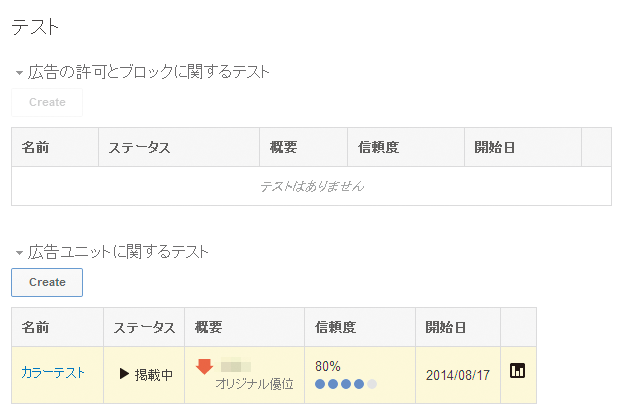Click the 信頼度 header in upper table
626x417 pixels.
point(378,147)
